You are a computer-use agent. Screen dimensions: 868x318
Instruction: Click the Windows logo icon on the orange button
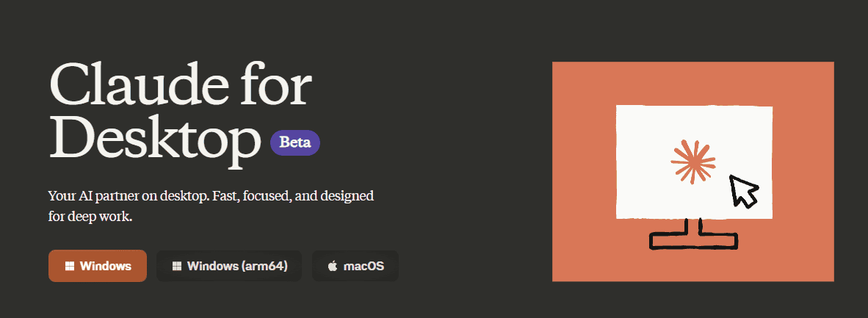(70, 266)
